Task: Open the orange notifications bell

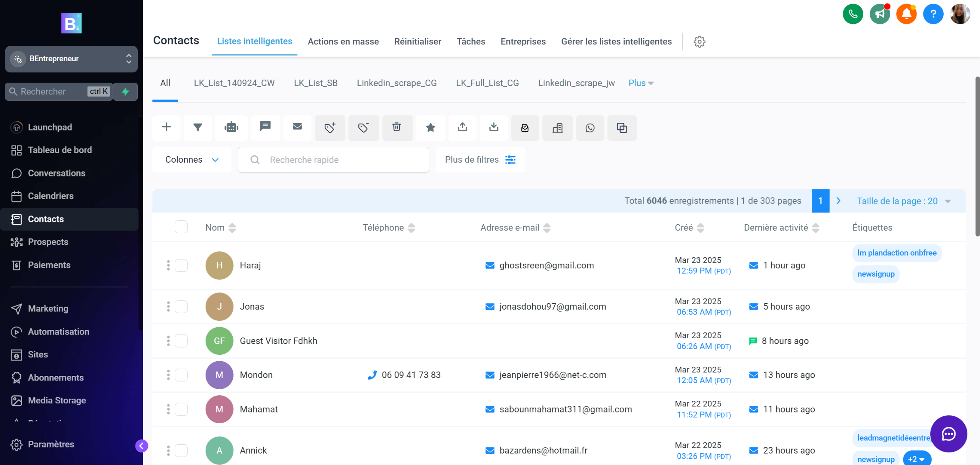Action: click(x=906, y=14)
